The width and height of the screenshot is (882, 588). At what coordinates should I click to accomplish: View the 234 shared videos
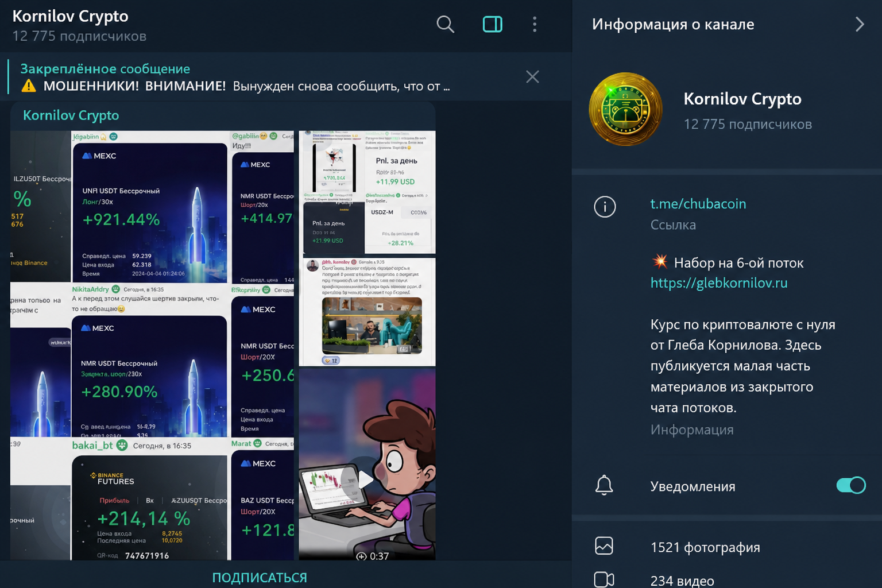click(x=682, y=581)
